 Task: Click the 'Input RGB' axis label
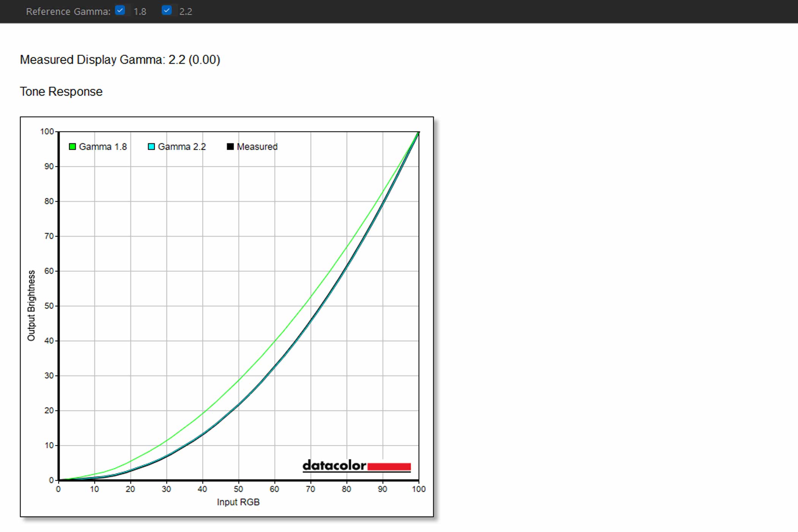(238, 502)
